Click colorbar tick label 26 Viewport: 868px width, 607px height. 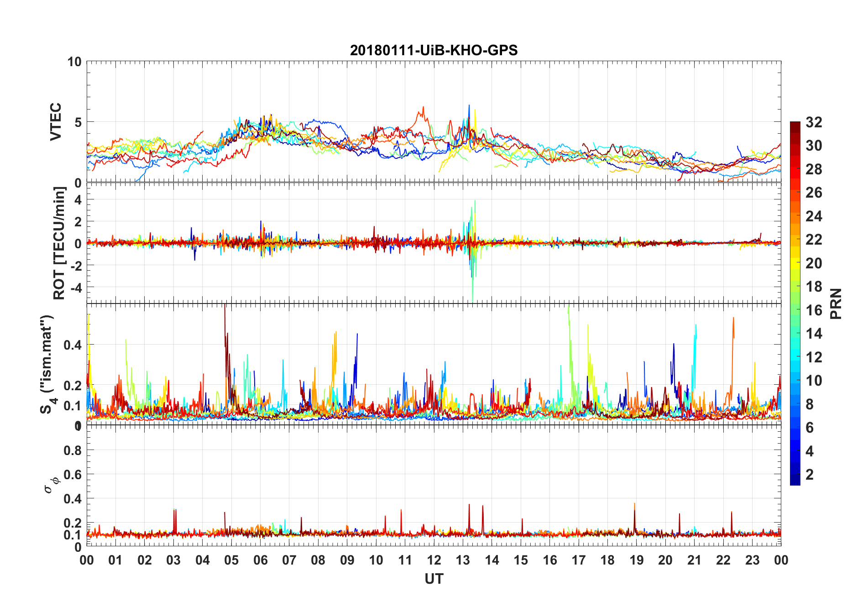[x=814, y=193]
